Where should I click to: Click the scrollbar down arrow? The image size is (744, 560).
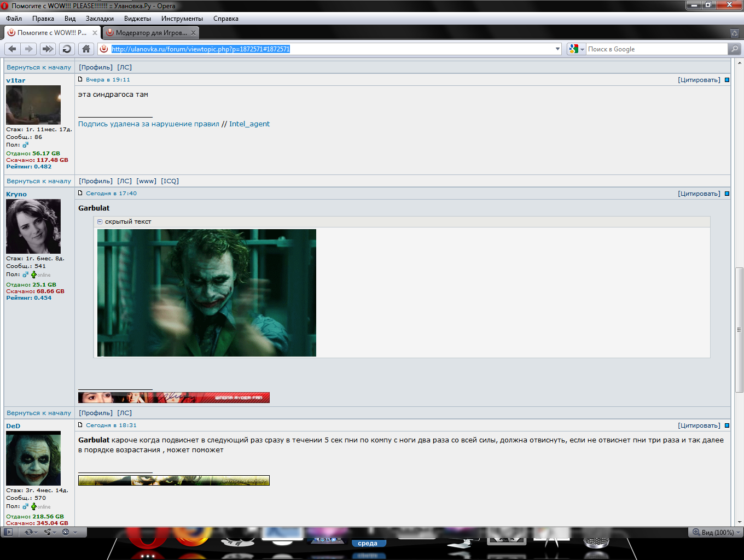(739, 522)
